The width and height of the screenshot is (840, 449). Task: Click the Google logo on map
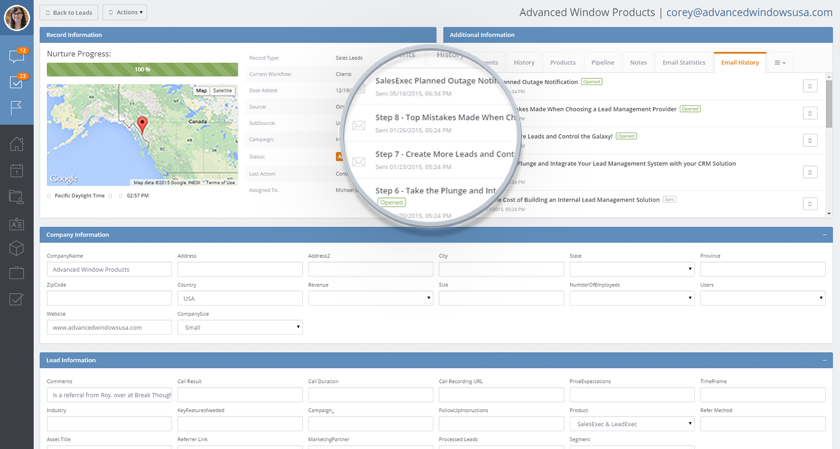[64, 178]
